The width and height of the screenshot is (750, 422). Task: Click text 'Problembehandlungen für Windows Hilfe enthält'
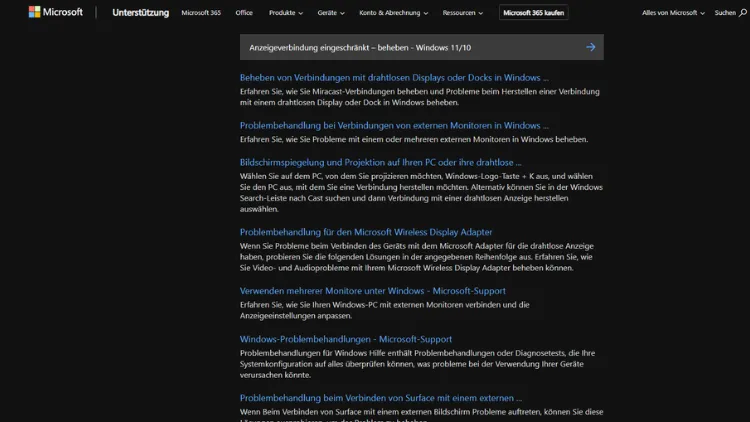pos(326,353)
